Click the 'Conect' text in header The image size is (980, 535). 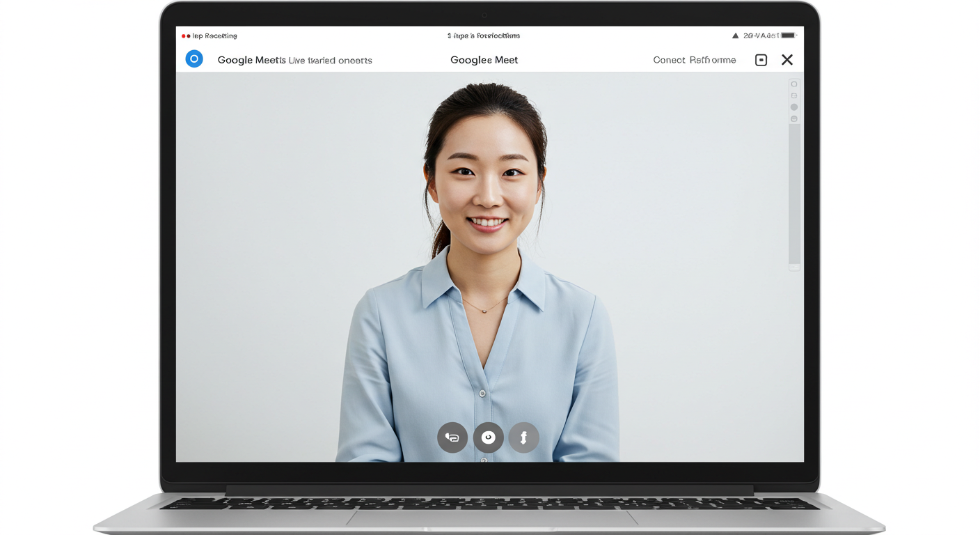(669, 60)
